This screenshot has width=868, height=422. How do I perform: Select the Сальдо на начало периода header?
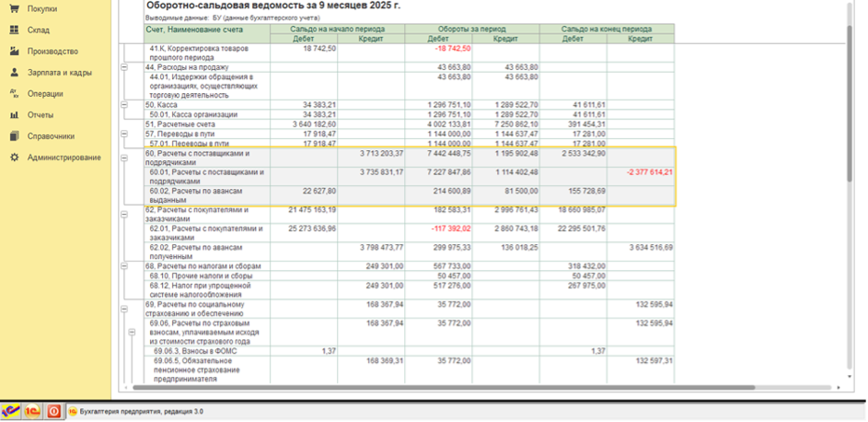(337, 29)
